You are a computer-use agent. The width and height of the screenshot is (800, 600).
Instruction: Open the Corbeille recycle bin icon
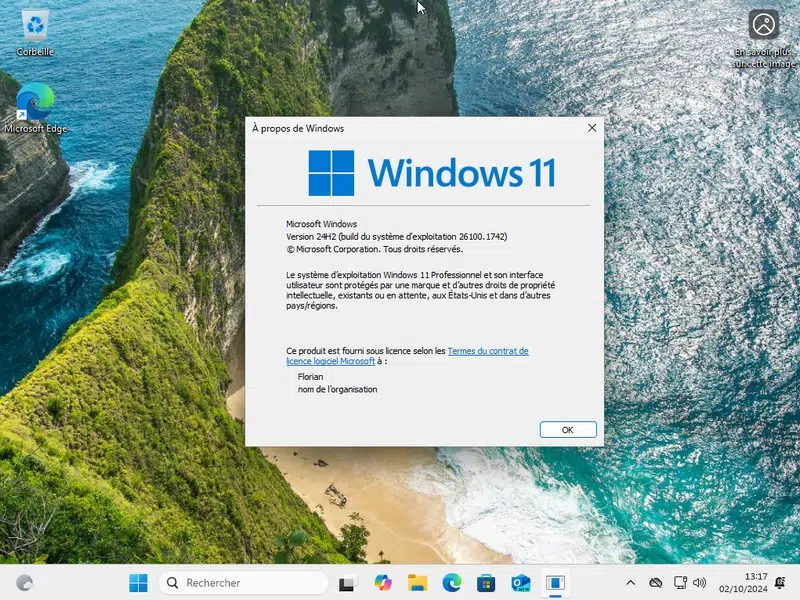coord(35,33)
